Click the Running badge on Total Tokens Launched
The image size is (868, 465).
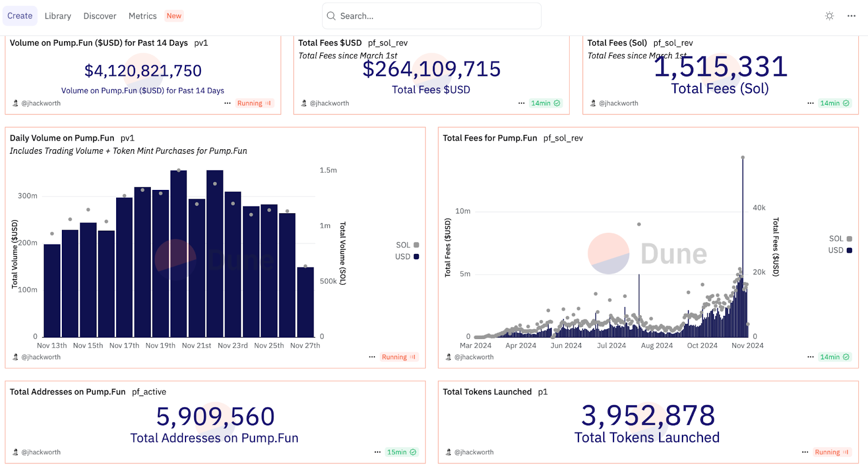[831, 452]
